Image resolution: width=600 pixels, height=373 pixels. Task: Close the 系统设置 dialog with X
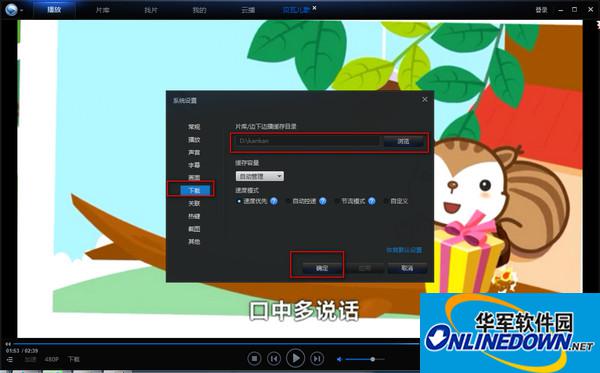[425, 99]
